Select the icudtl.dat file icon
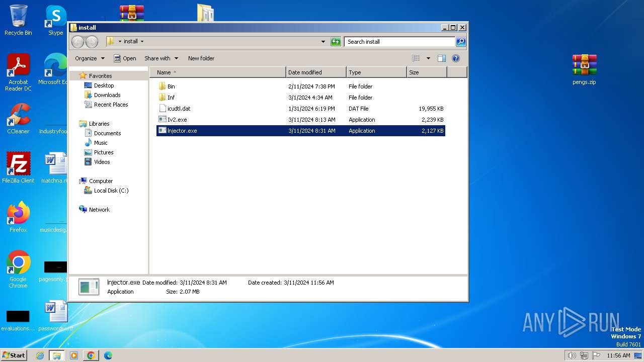644x362 pixels. [x=162, y=109]
